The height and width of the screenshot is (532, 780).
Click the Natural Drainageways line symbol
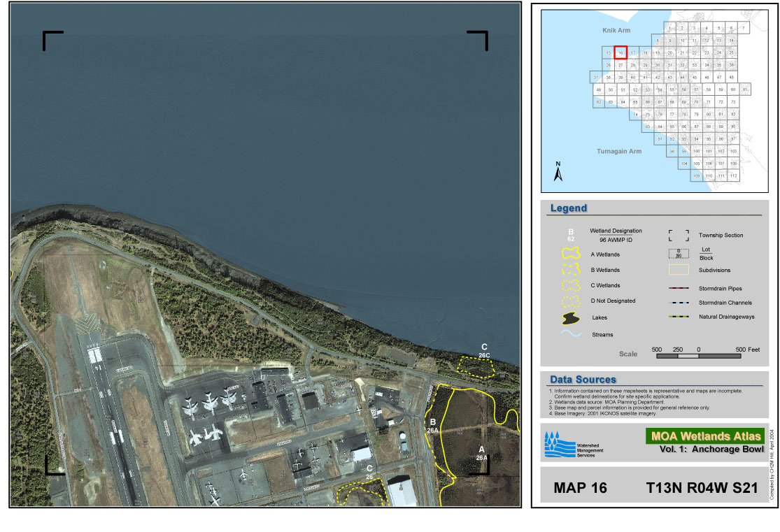tap(679, 317)
